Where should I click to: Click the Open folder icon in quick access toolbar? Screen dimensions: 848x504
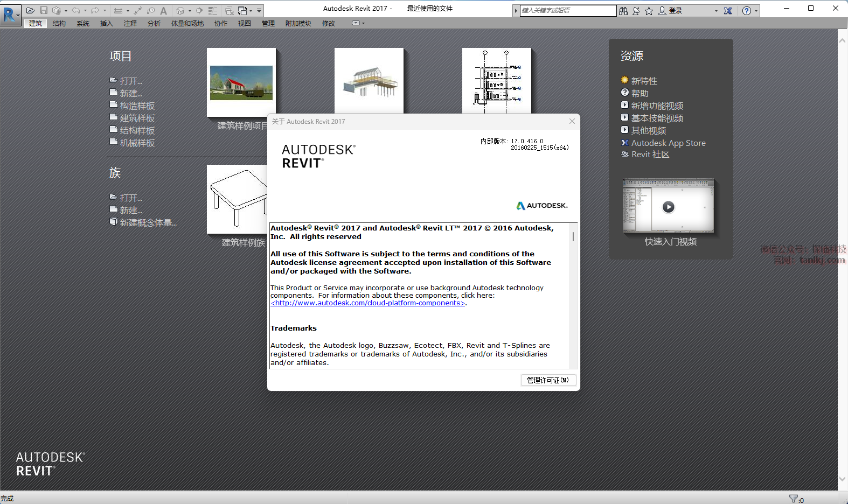click(x=30, y=10)
